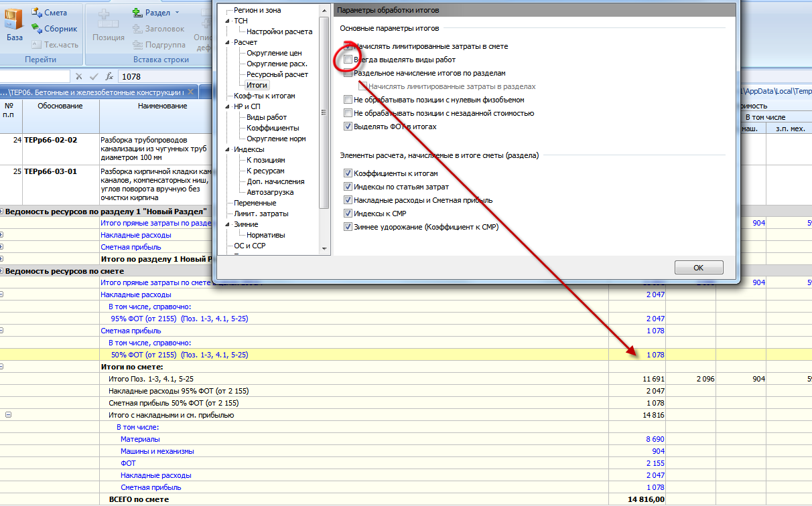Click the Материалы link in totals
Viewport: 812px width, 506px height.
140,439
